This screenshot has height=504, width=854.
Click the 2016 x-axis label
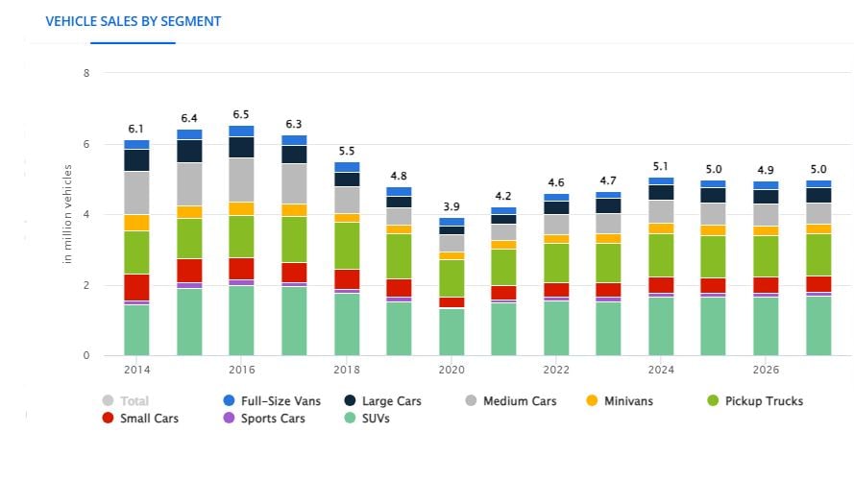(x=241, y=371)
